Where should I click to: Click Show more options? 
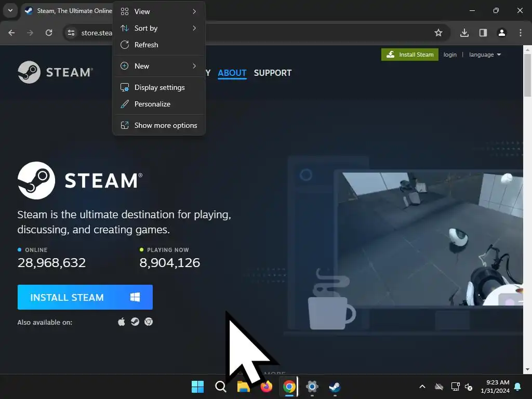click(159, 126)
